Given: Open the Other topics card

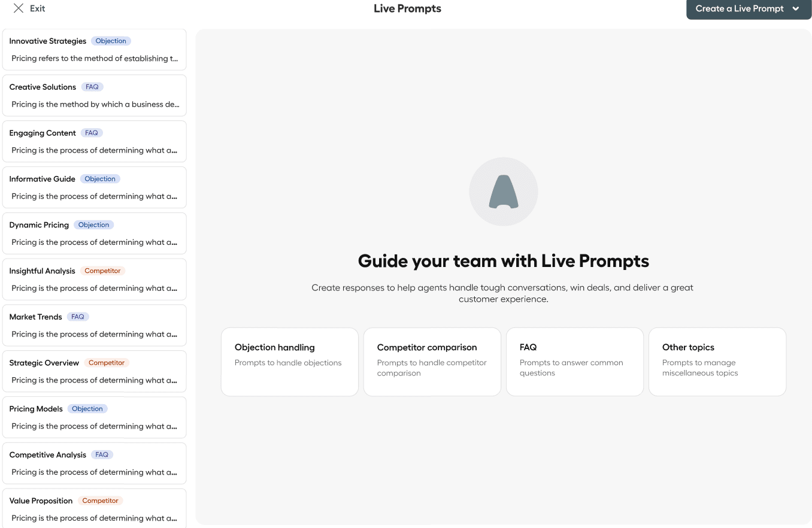Looking at the screenshot, I should pyautogui.click(x=717, y=361).
